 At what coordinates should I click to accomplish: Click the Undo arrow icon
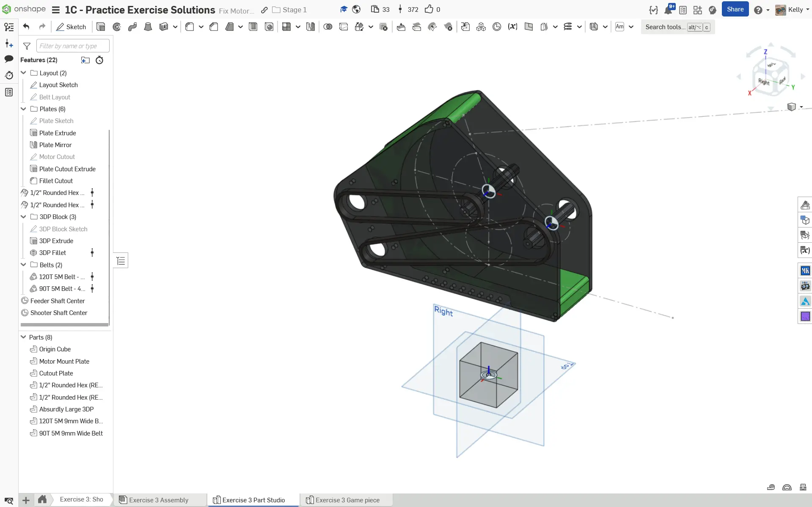point(26,27)
